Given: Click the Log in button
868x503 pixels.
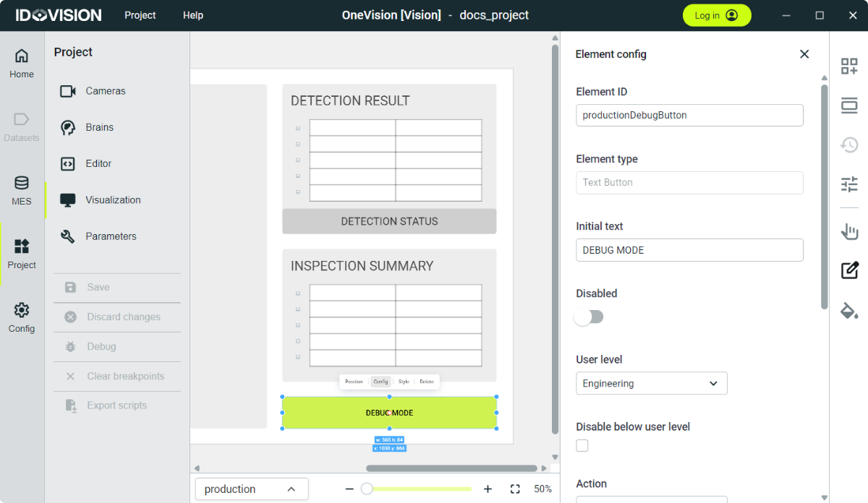Looking at the screenshot, I should (x=716, y=15).
